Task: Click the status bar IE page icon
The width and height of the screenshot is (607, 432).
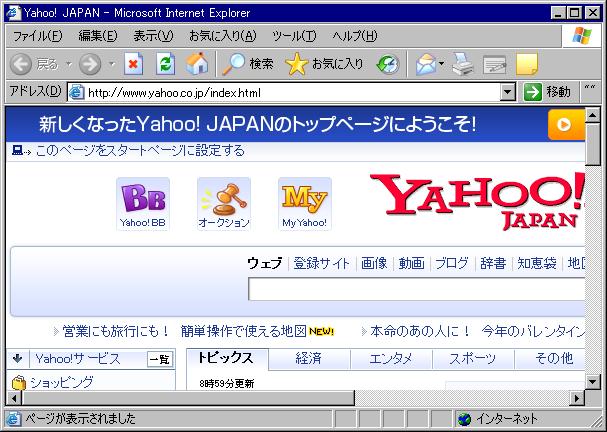Action: pos(14,419)
